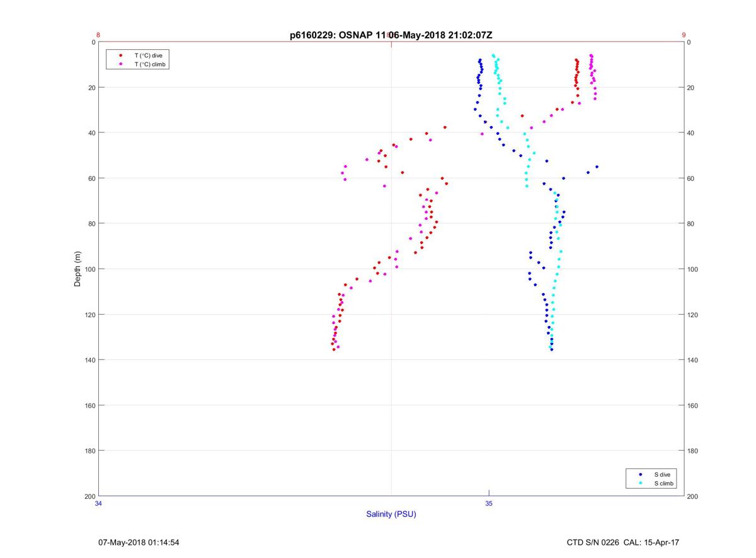Image resolution: width=756 pixels, height=558 pixels.
Task: Click left depth tick label 20
Action: point(91,88)
